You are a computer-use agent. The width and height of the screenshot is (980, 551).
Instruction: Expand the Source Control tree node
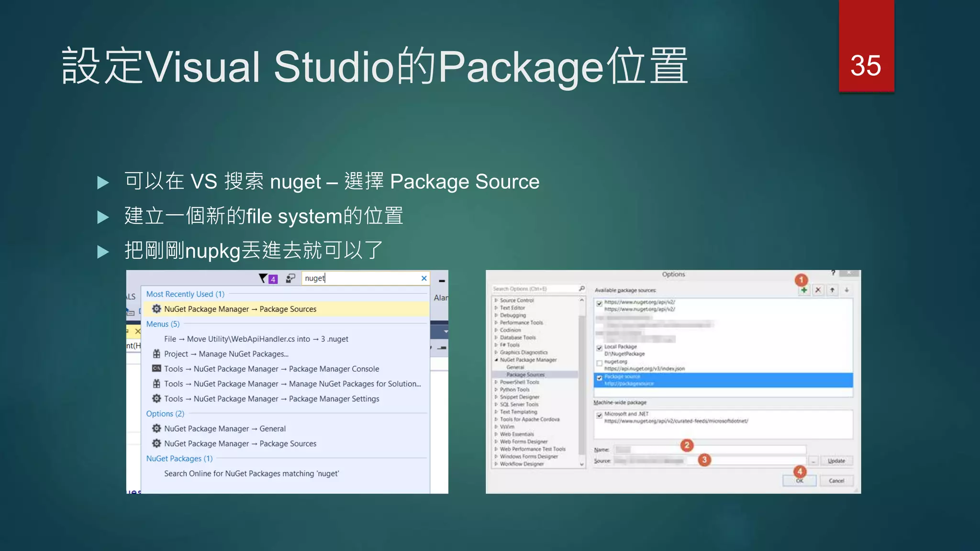pos(496,300)
